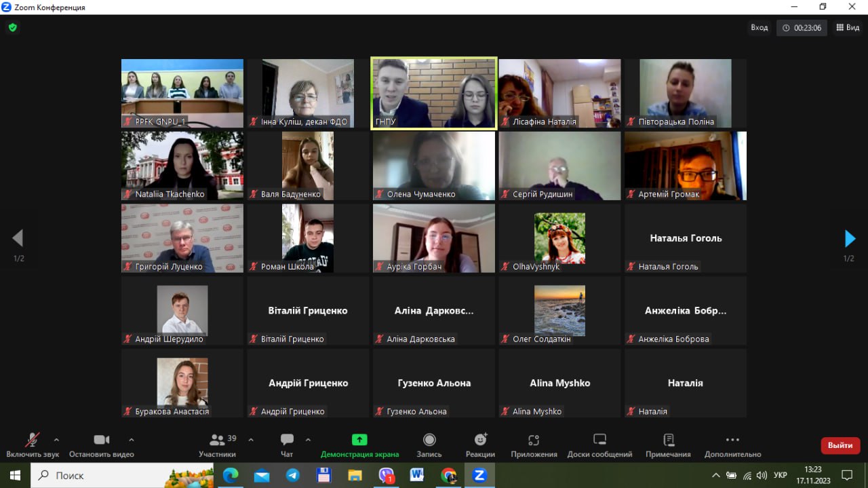Click the Гузенко Альона name label
The image size is (868, 488).
tap(416, 412)
